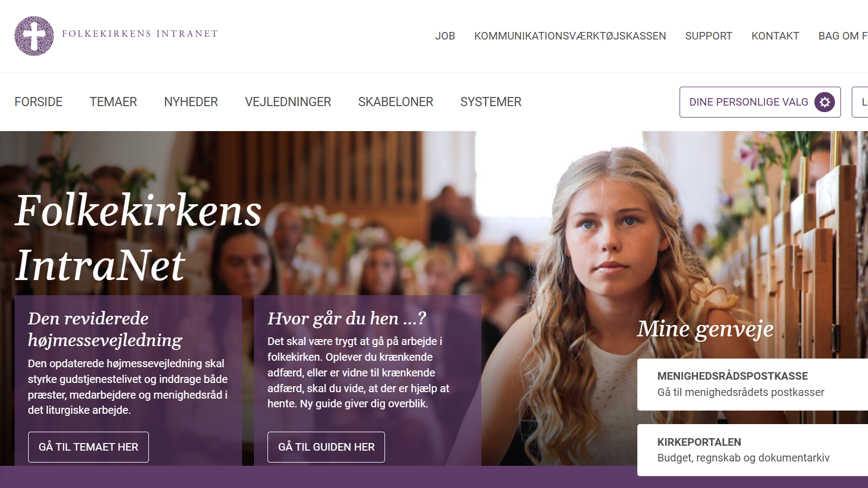Screen dimensions: 868x488
Task: Click the DINE PERSONLIGE VALG button
Action: pyautogui.click(x=760, y=102)
